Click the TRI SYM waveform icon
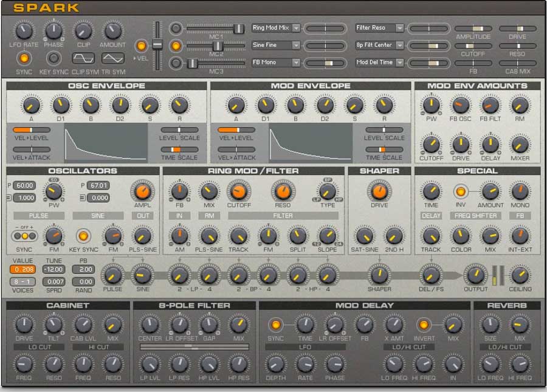The image size is (547, 392). 112,58
